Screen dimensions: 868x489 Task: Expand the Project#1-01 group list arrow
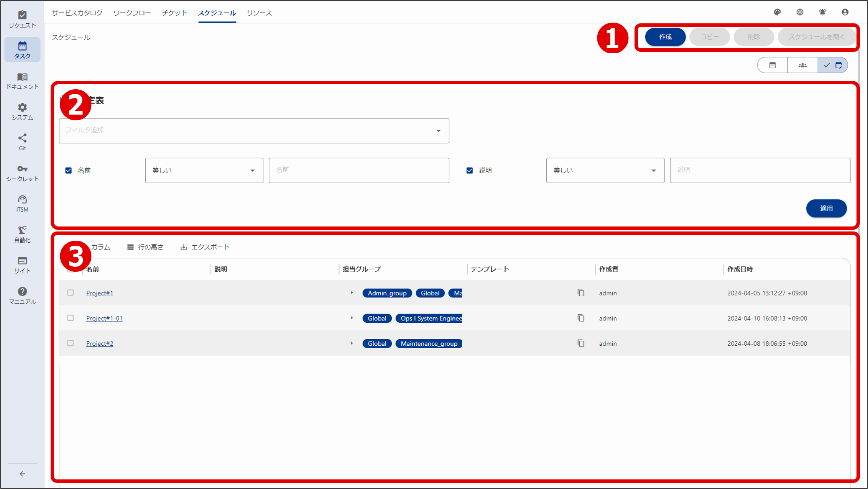(352, 318)
